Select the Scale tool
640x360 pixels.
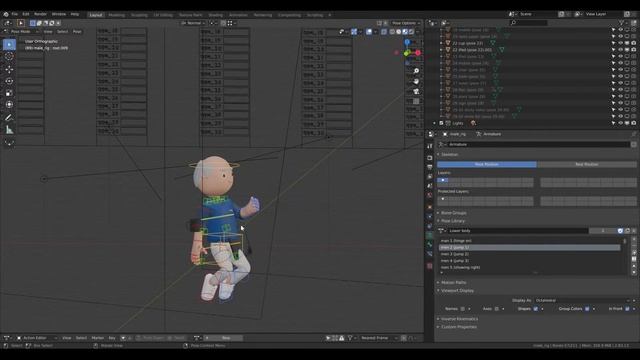(x=9, y=93)
